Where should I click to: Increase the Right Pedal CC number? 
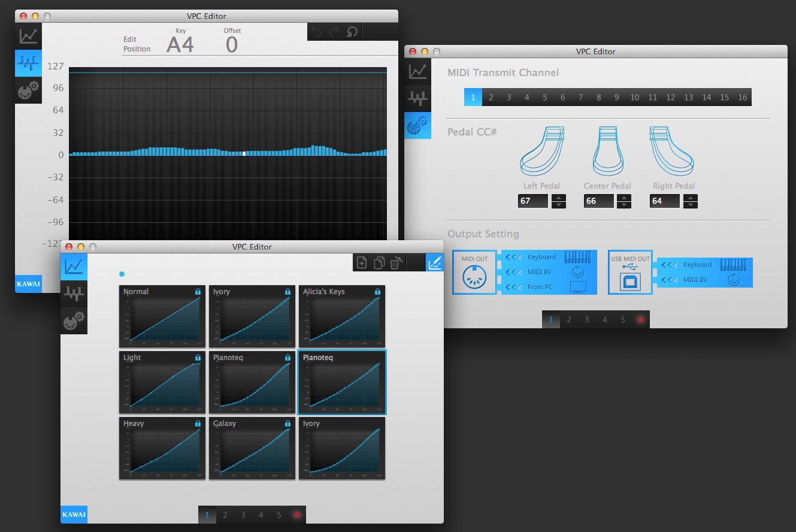(x=690, y=198)
